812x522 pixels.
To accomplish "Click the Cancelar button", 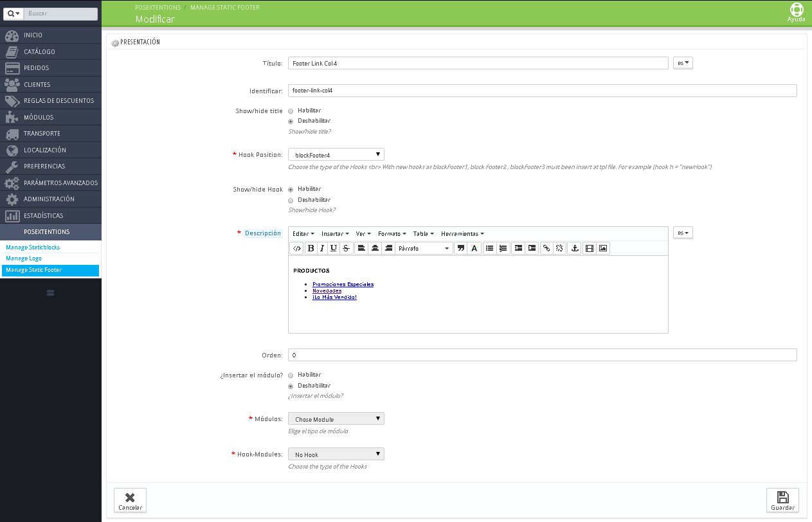I will [x=130, y=501].
